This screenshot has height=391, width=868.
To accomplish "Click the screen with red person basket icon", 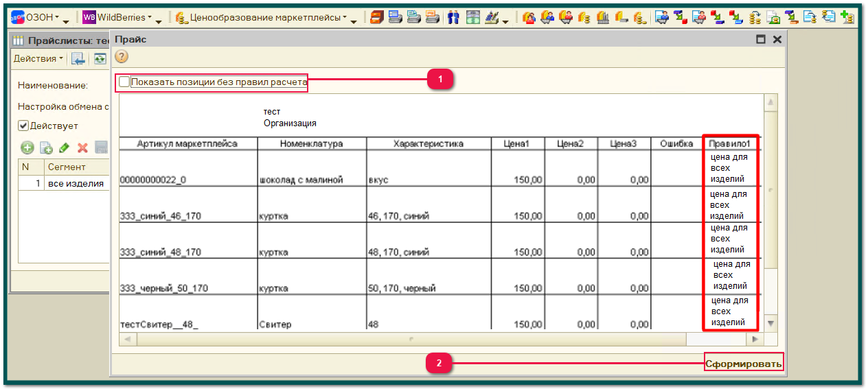I will tap(700, 17).
